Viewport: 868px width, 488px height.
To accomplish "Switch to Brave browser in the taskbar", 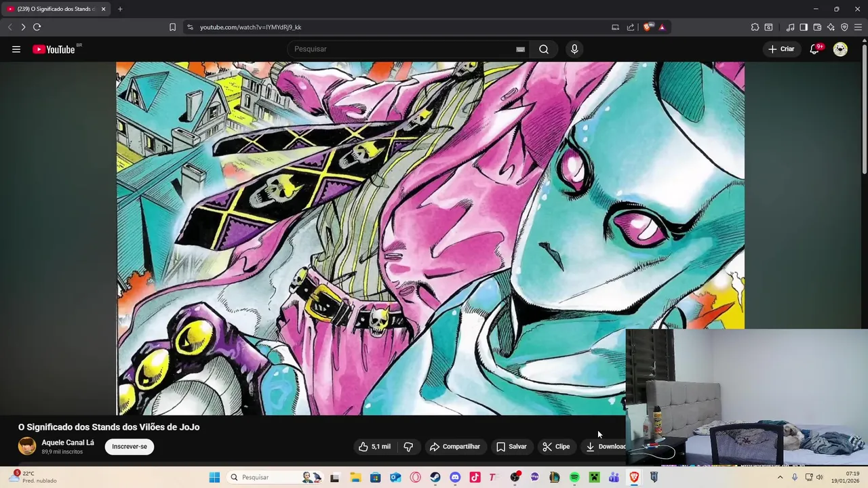I will pyautogui.click(x=634, y=477).
